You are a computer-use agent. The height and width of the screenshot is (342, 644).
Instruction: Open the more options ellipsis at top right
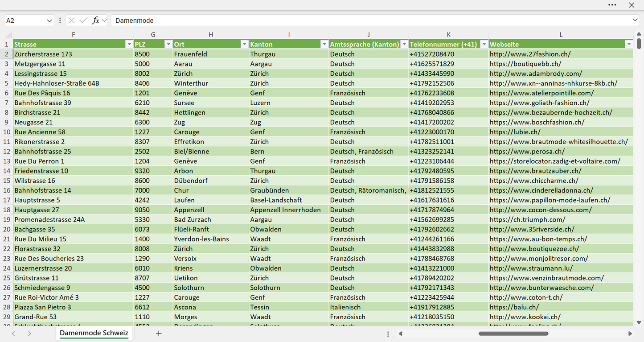pos(612,5)
